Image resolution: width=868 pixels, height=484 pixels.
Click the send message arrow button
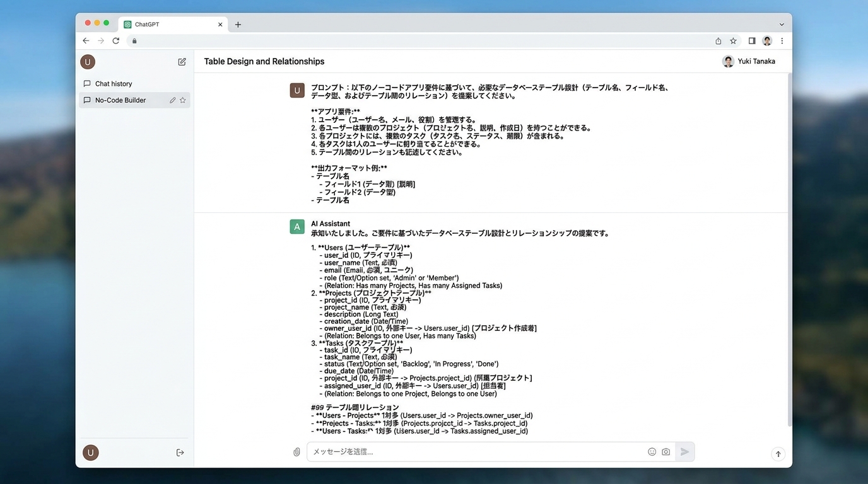[684, 452]
